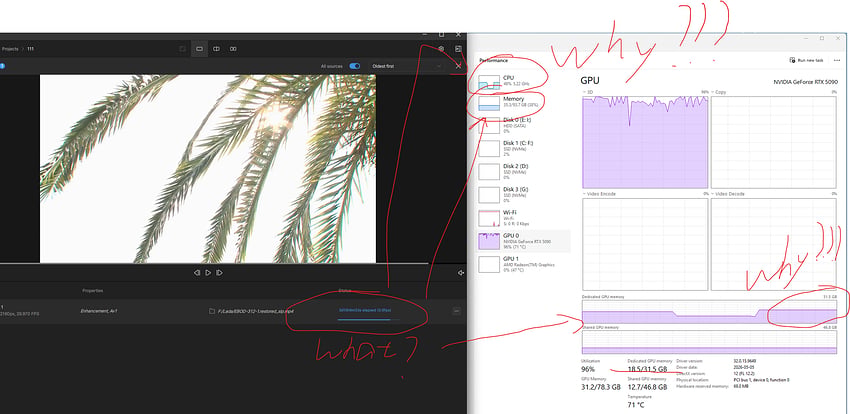The image size is (850, 414).
Task: Click the 12.7/46.8 GB shared memory value
Action: tap(647, 387)
